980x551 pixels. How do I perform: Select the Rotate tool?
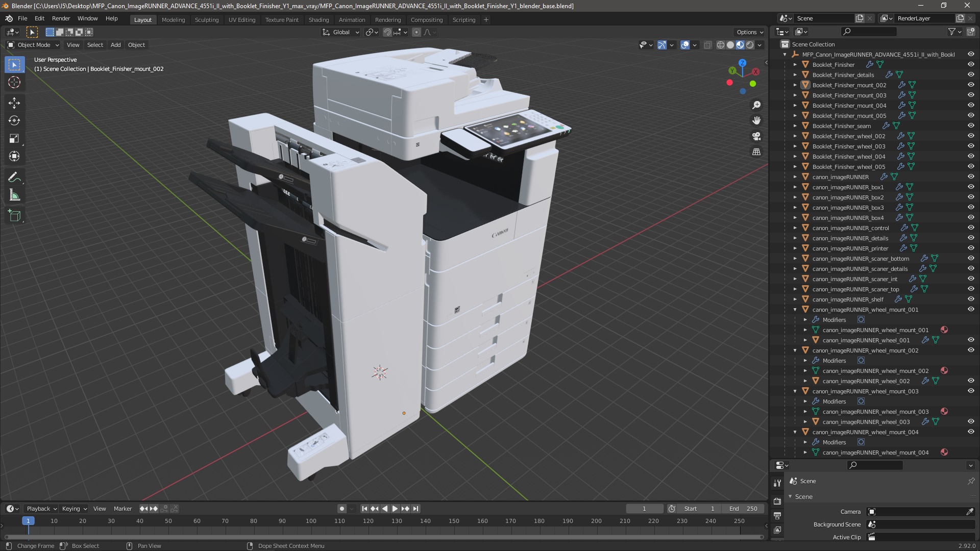(14, 121)
